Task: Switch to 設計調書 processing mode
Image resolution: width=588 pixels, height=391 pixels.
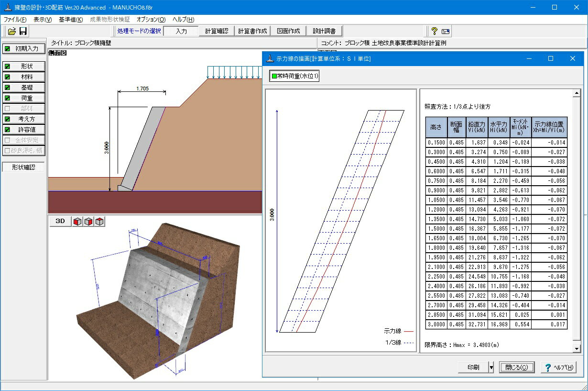Action: (x=324, y=31)
